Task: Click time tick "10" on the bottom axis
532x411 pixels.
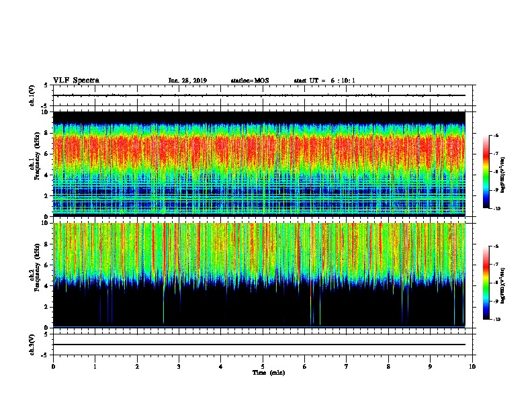Action: point(472,367)
